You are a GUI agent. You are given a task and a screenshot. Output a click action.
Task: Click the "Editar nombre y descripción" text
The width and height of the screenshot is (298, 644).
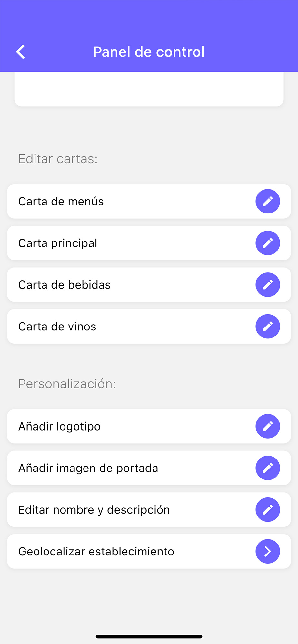94,510
